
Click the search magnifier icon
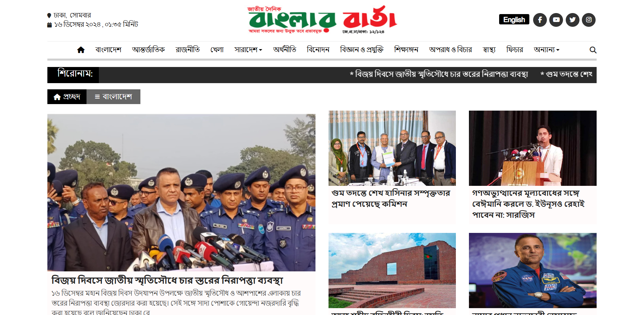click(593, 50)
